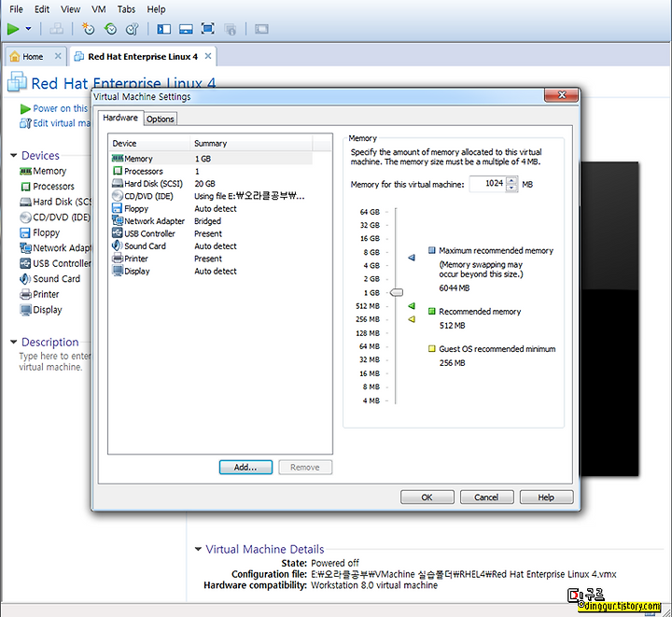672x617 pixels.
Task: Click the grayed send Ctrl+Alt+Del toolbar icon
Action: [56, 29]
